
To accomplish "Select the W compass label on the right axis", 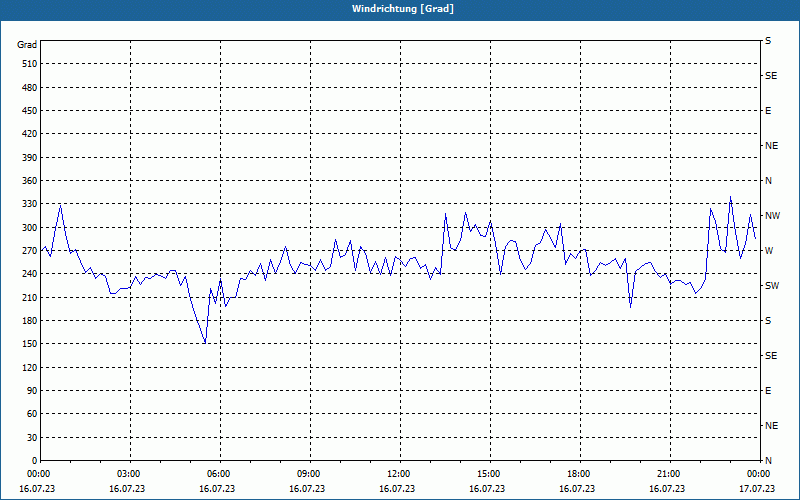I will click(x=769, y=251).
